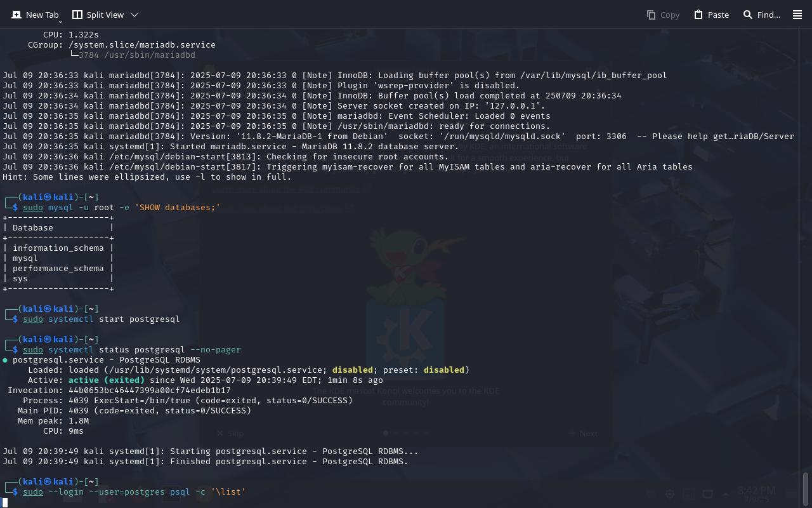Expand the Split View dropdown chevron
Image resolution: width=812 pixels, height=508 pixels.
tap(134, 15)
